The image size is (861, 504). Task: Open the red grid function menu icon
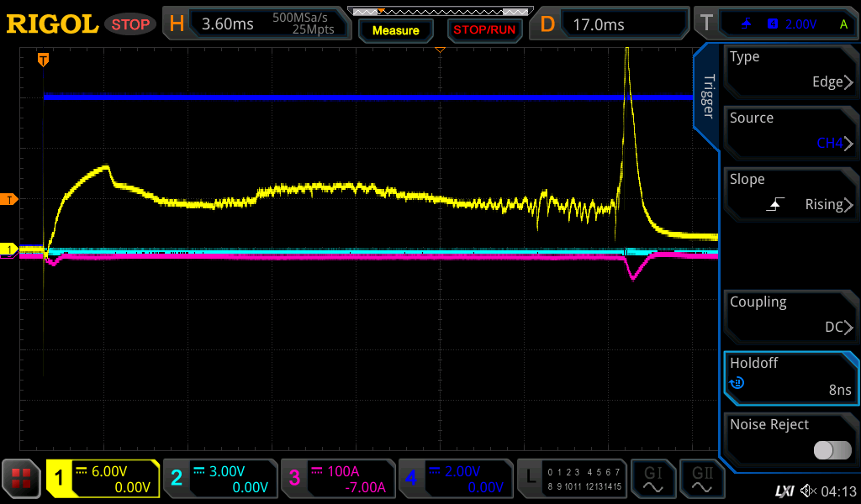[22, 480]
